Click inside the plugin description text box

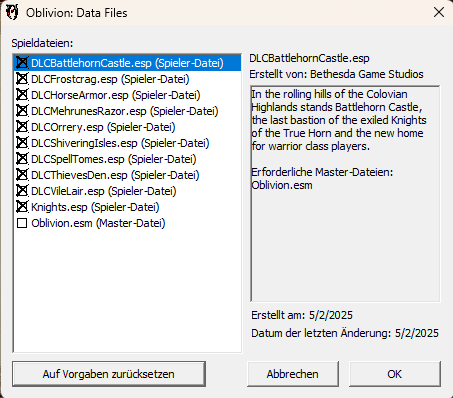click(345, 194)
